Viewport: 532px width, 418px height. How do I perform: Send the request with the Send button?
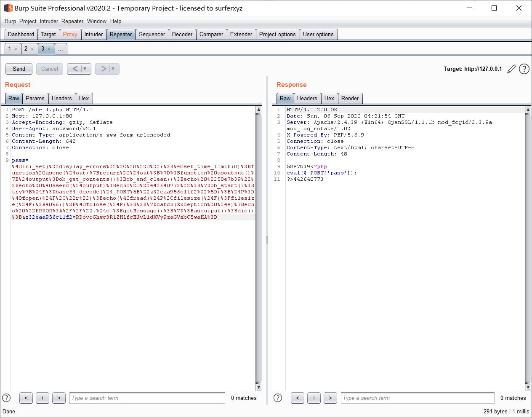(19, 69)
